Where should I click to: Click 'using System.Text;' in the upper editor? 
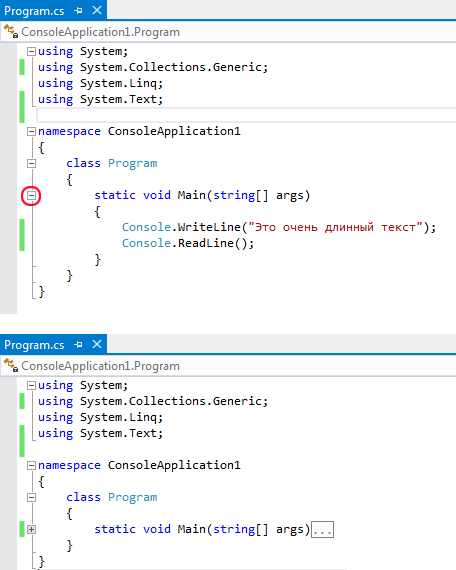pyautogui.click(x=101, y=99)
